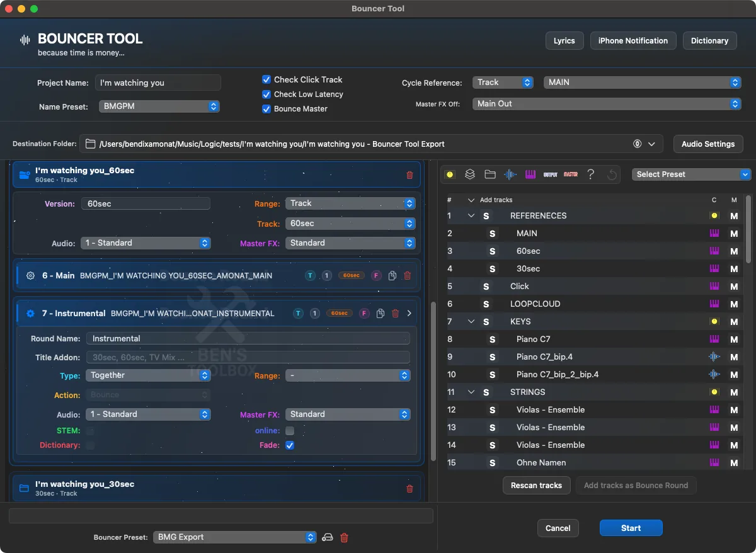Delete the I'm watching you_60sec group
Image resolution: width=756 pixels, height=553 pixels.
coord(409,175)
